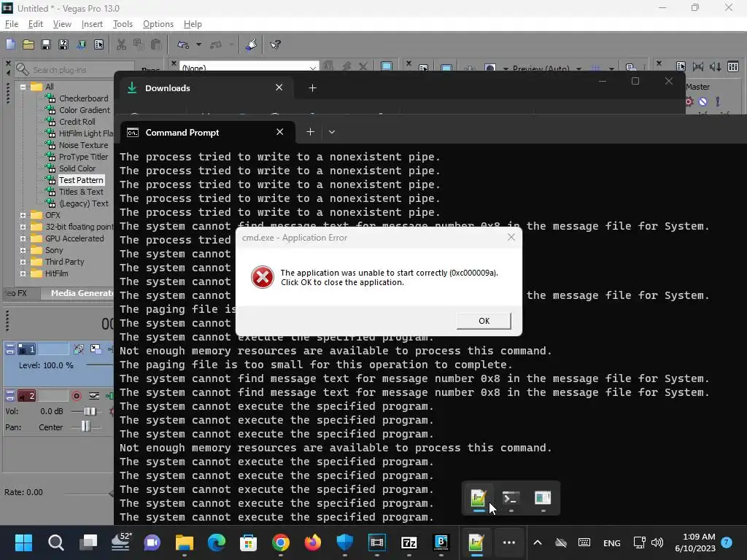Adjust track 2 Pan slider

[86, 427]
